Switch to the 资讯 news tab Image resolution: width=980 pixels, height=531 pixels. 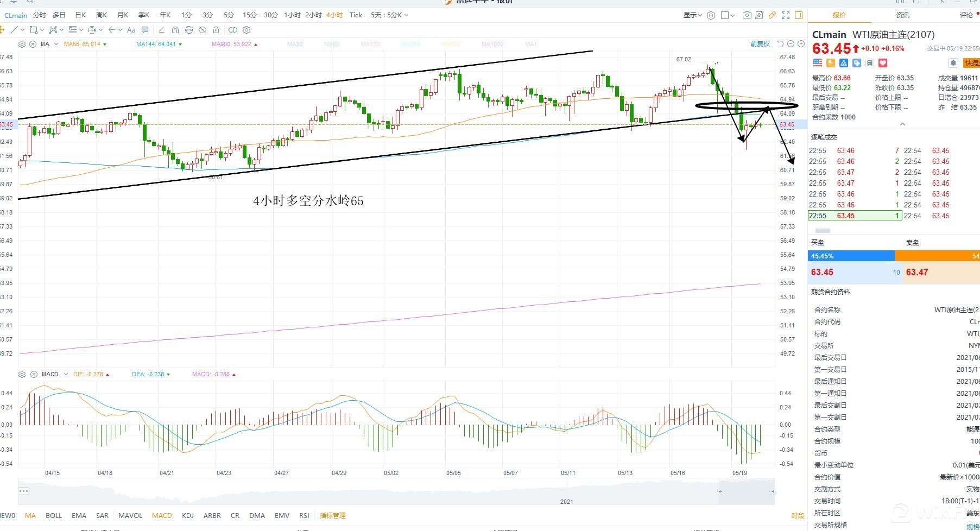point(902,15)
